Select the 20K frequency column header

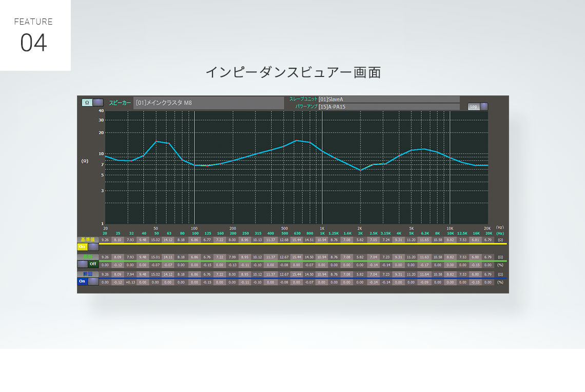pyautogui.click(x=488, y=233)
